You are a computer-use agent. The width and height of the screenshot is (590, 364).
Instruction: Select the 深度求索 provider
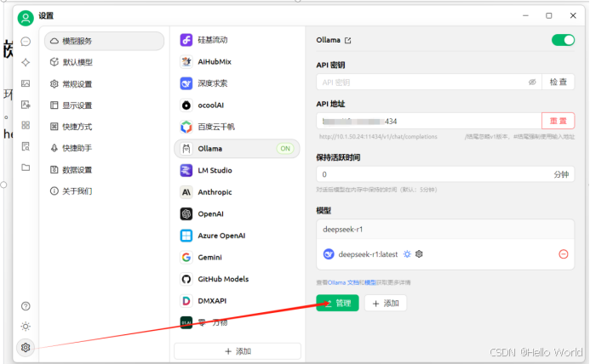(237, 83)
